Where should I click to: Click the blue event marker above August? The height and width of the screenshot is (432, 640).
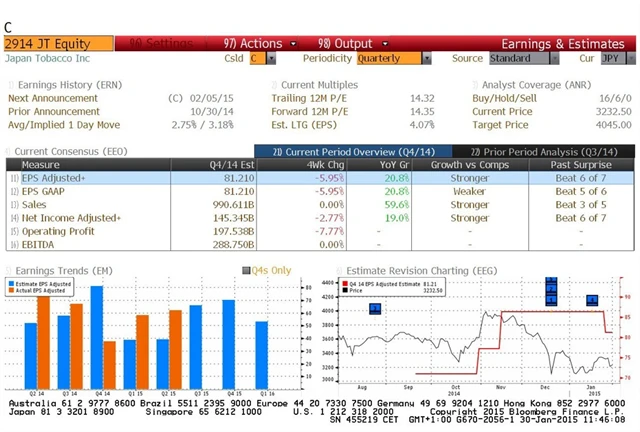375,308
